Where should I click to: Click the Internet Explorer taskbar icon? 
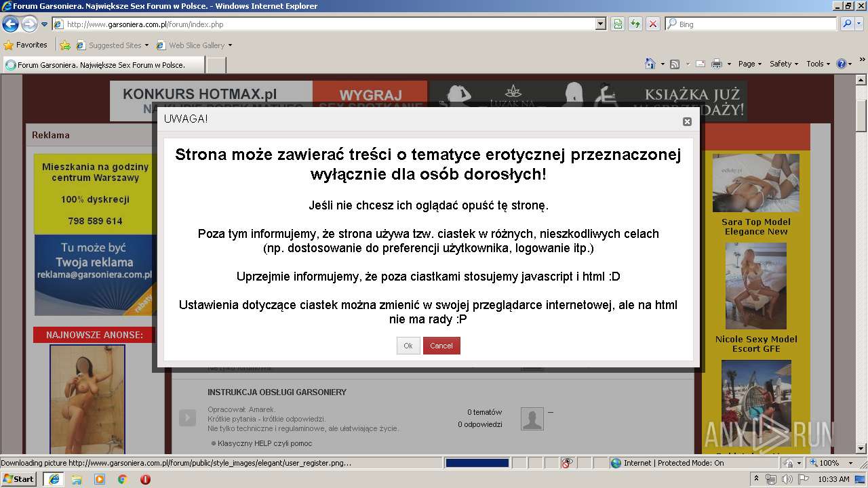(x=54, y=479)
